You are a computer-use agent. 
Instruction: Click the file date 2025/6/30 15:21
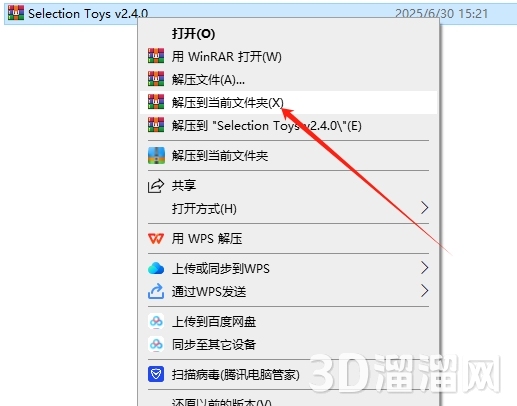[441, 14]
